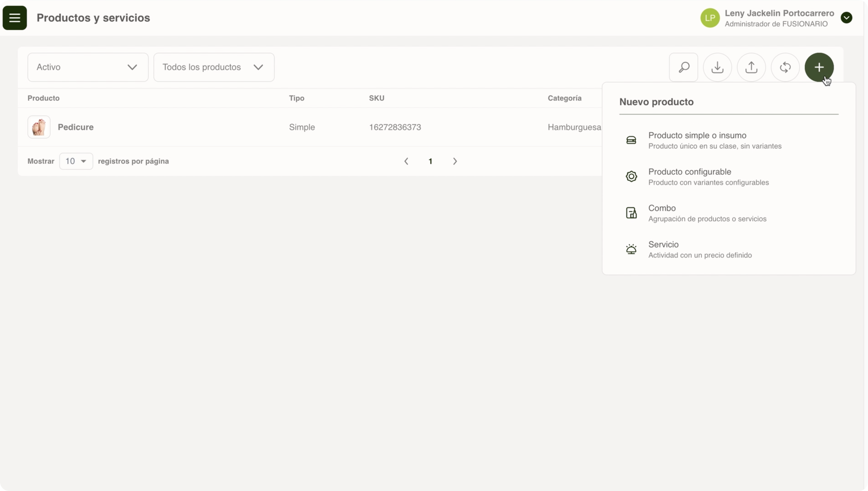Change the 10 records per page selector

(x=76, y=161)
